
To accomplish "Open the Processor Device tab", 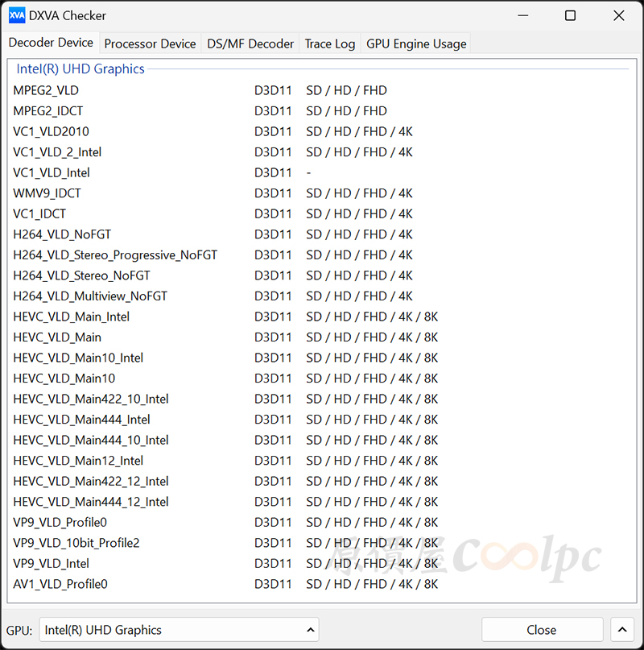I will click(x=150, y=43).
